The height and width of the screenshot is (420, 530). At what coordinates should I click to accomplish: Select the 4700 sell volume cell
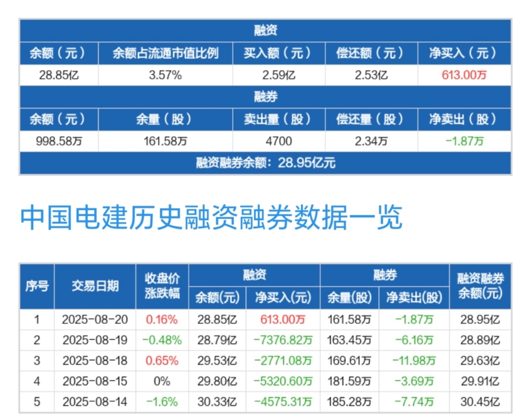[x=279, y=141]
